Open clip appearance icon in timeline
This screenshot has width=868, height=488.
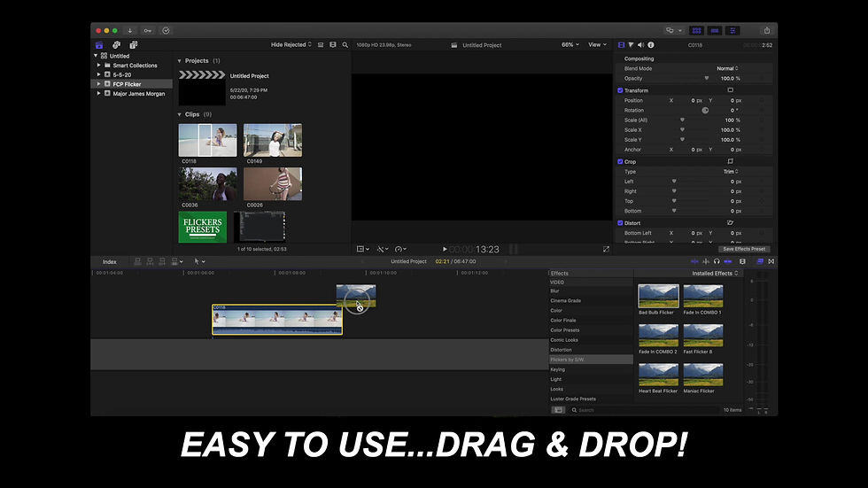(743, 261)
